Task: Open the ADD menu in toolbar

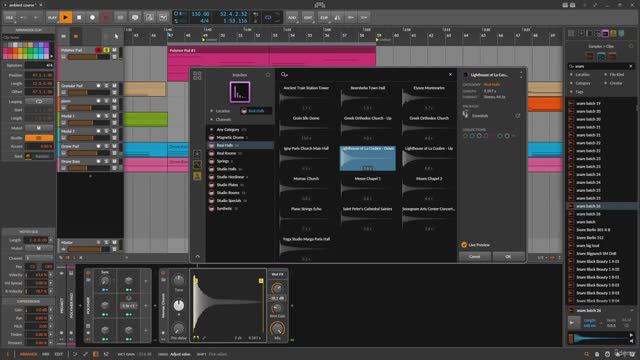Action: (292, 18)
